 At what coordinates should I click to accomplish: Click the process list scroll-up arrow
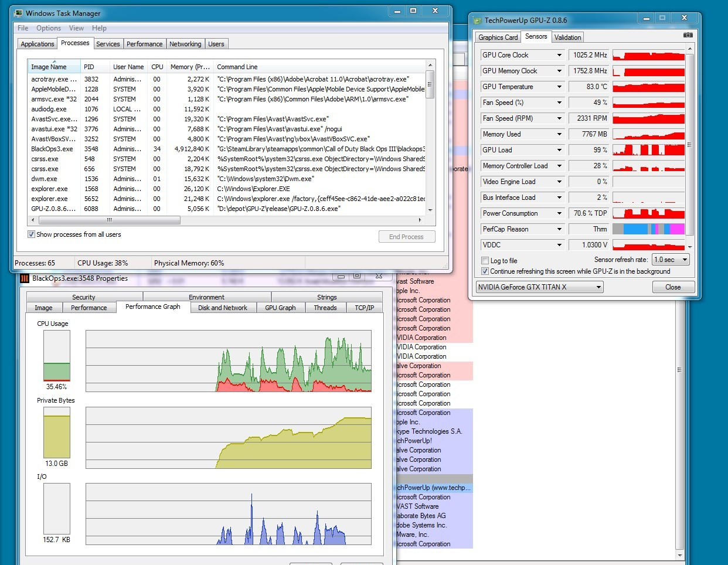[430, 66]
